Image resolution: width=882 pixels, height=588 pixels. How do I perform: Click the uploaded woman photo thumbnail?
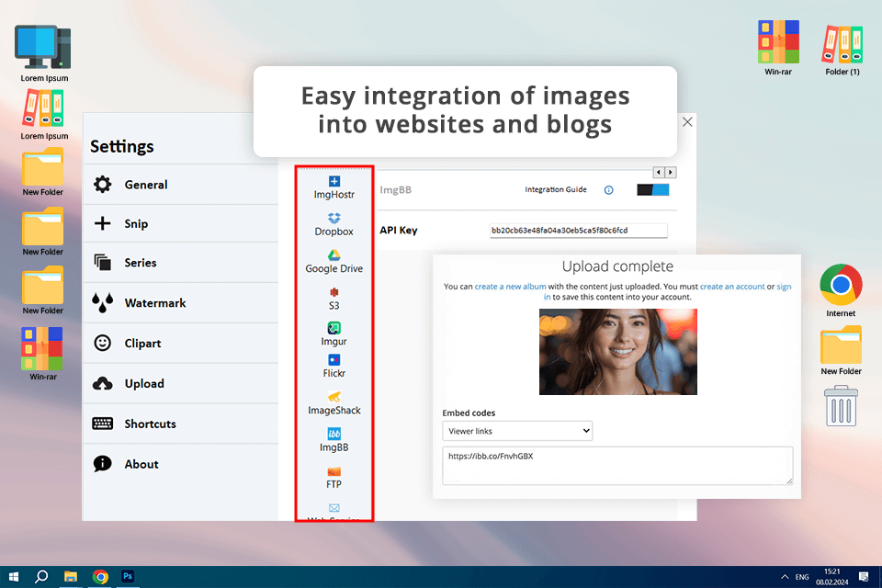pyautogui.click(x=618, y=352)
